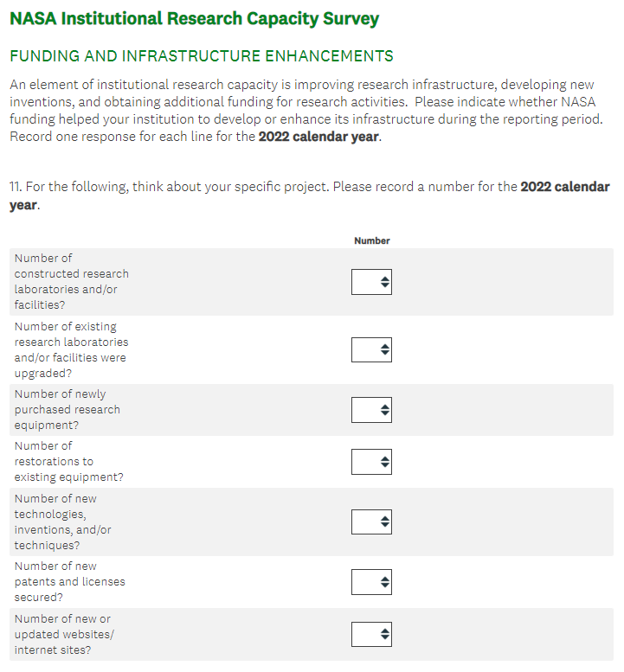The width and height of the screenshot is (624, 672).
Task: Increase the newly purchased research equipment number
Action: 385,406
